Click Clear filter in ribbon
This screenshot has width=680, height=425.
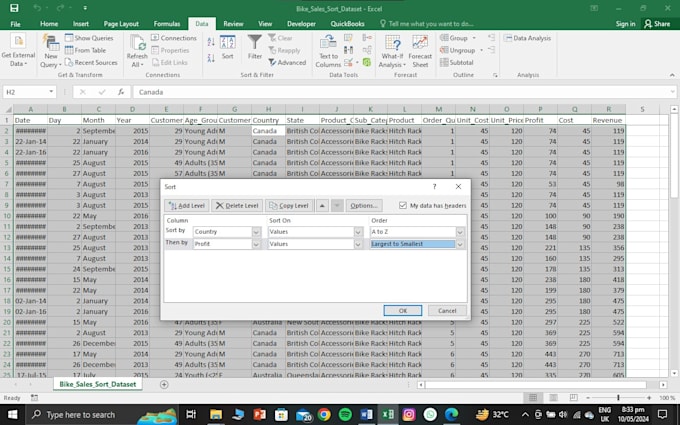[x=280, y=38]
